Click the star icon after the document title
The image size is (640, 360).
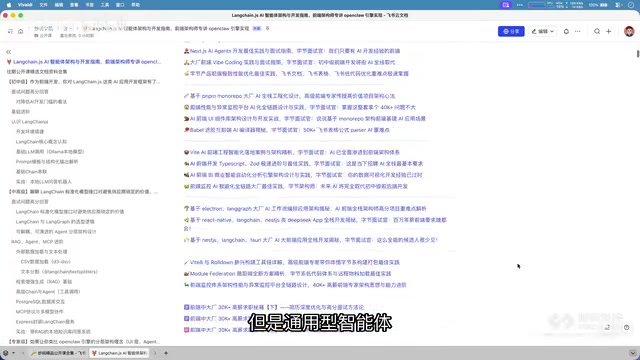tap(267, 29)
